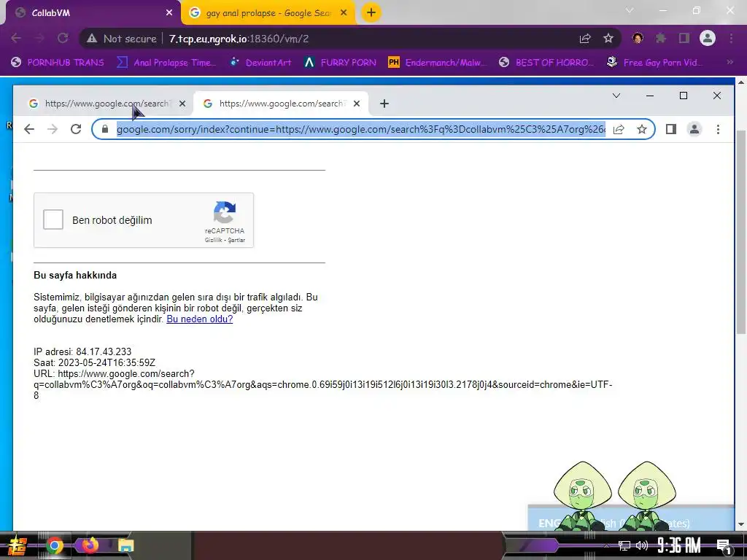Image resolution: width=747 pixels, height=560 pixels.
Task: Open the 9:36 AM clock
Action: (679, 545)
